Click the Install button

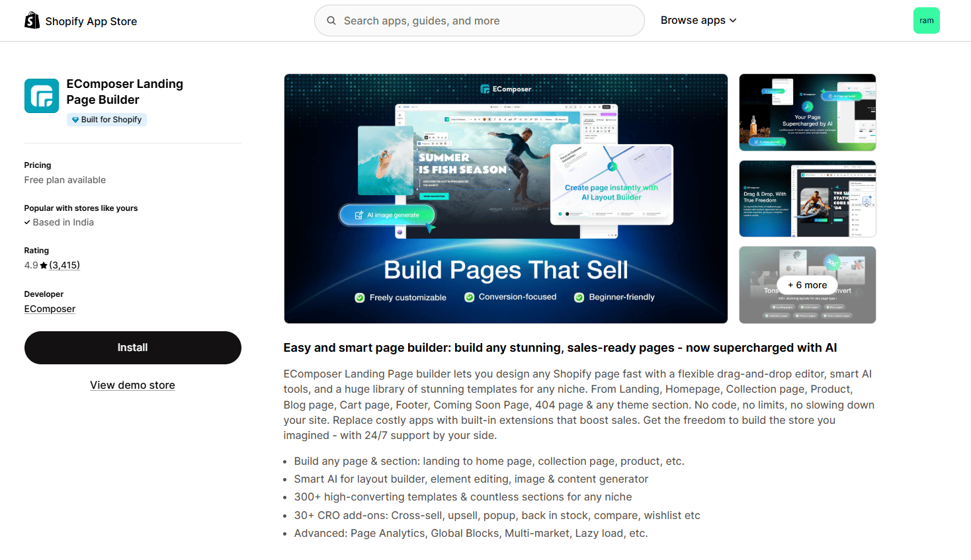tap(133, 348)
